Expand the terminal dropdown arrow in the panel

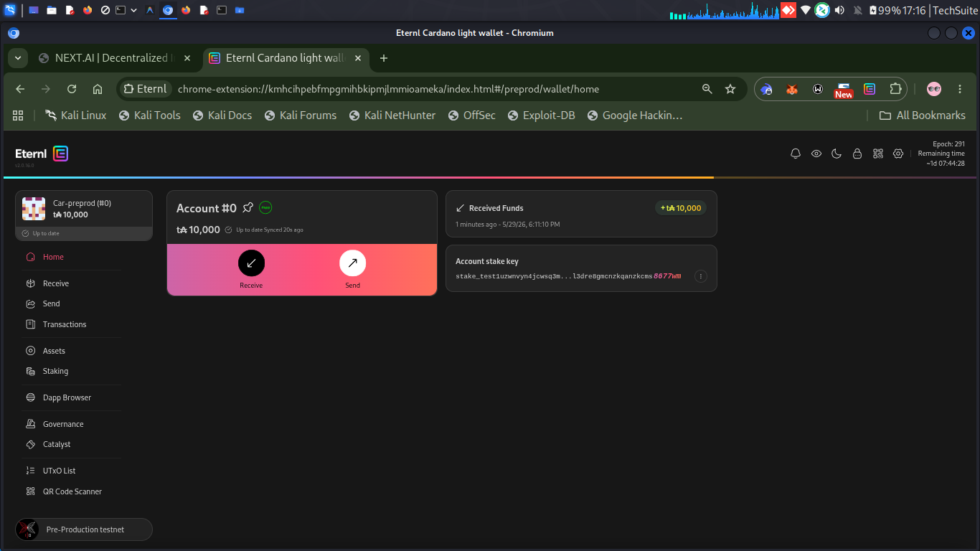click(133, 10)
